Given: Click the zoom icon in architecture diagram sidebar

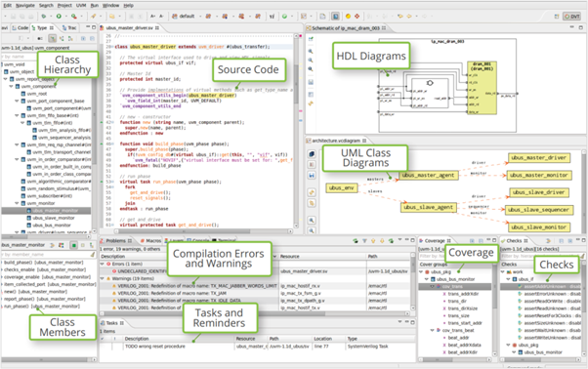Looking at the screenshot, I should tap(312, 220).
